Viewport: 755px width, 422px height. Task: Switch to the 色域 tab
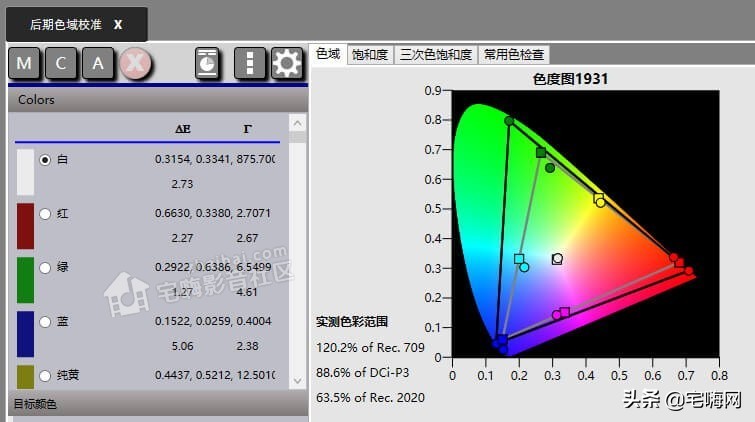click(328, 53)
